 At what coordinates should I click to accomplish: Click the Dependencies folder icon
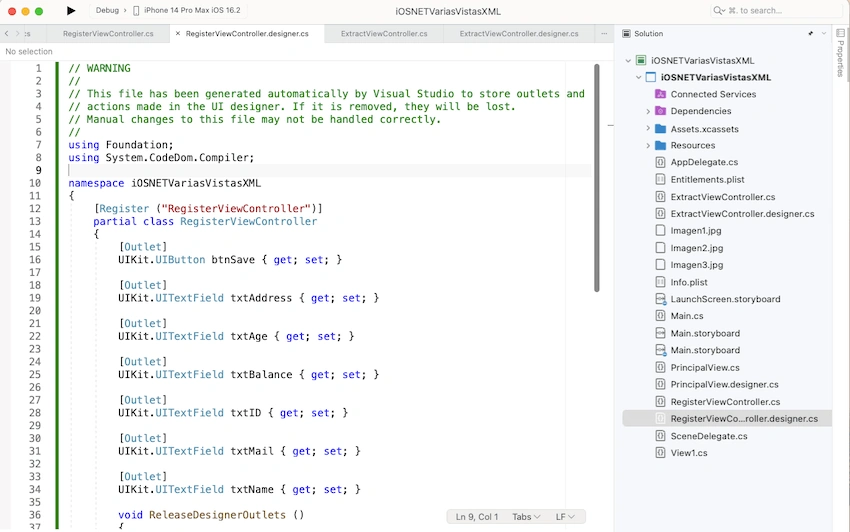(660, 111)
